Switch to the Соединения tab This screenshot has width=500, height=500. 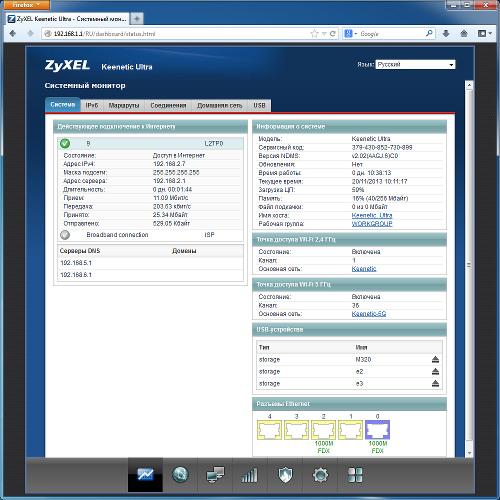tap(168, 105)
